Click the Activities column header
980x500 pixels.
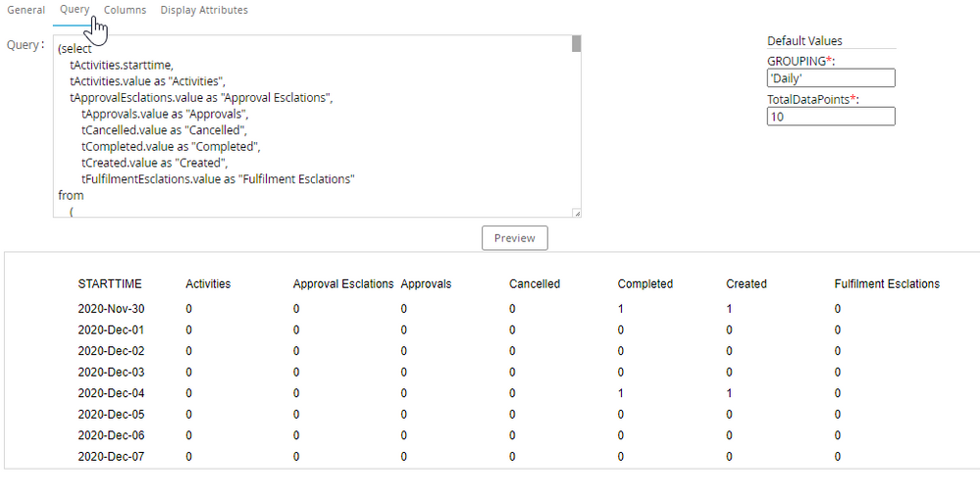(x=208, y=284)
